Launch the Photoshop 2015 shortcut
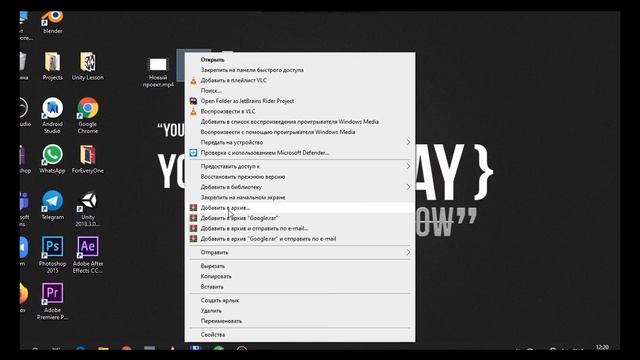This screenshot has height=360, width=640. pyautogui.click(x=53, y=255)
